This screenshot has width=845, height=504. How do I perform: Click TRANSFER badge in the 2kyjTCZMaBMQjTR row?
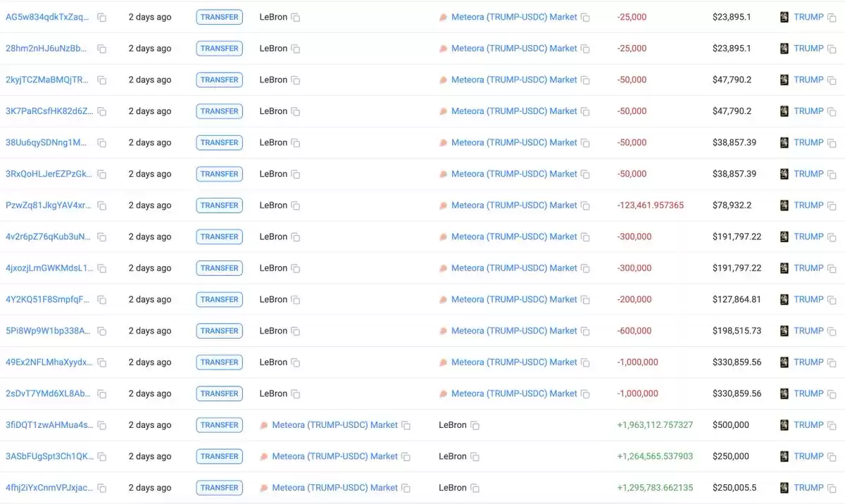point(220,80)
